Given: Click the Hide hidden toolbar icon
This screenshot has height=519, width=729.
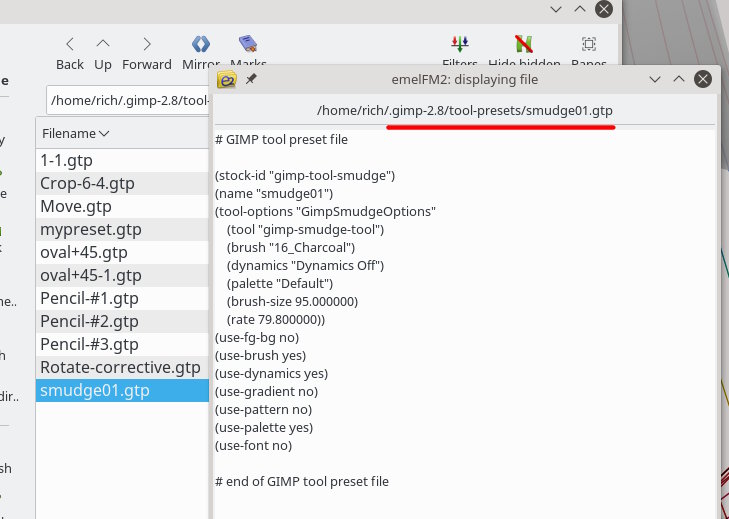Looking at the screenshot, I should tap(524, 44).
